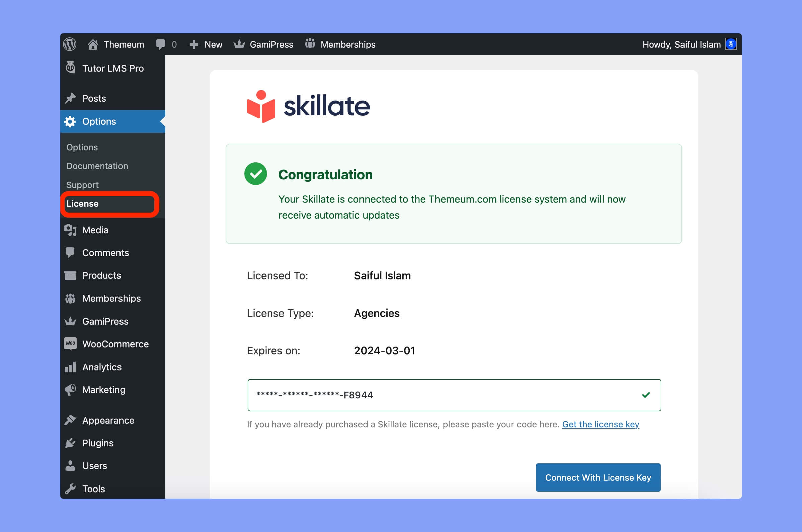Click the expiry date 2024-03-01

tap(385, 350)
